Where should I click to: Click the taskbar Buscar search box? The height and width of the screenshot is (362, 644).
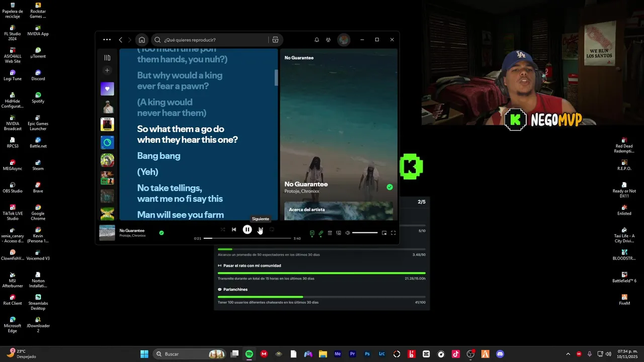189,354
